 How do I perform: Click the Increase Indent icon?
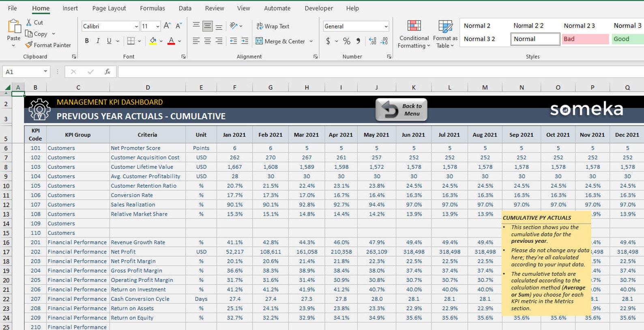pyautogui.click(x=245, y=41)
